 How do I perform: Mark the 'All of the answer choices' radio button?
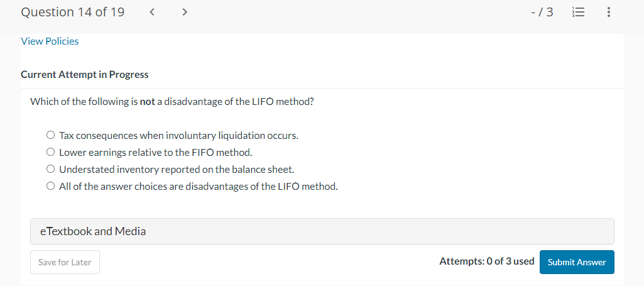coord(50,186)
